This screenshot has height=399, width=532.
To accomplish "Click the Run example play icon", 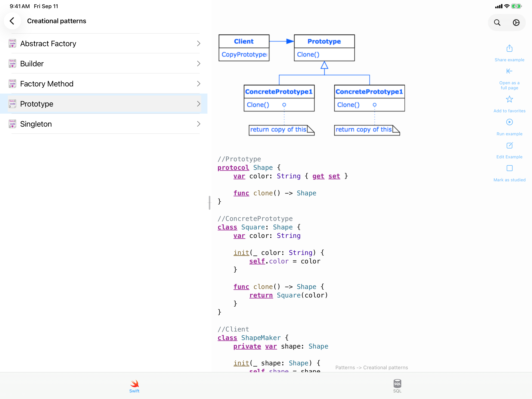I will tap(509, 122).
